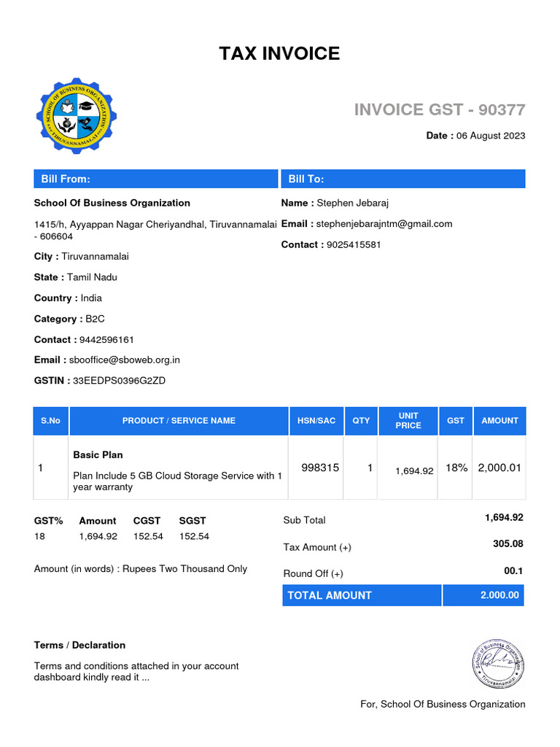Click 'Terms and conditions attached in your account' text
This screenshot has width=560, height=747.
[136, 666]
